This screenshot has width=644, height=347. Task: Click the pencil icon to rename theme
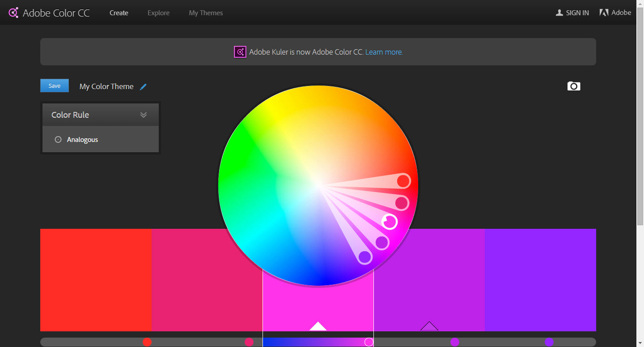point(143,87)
